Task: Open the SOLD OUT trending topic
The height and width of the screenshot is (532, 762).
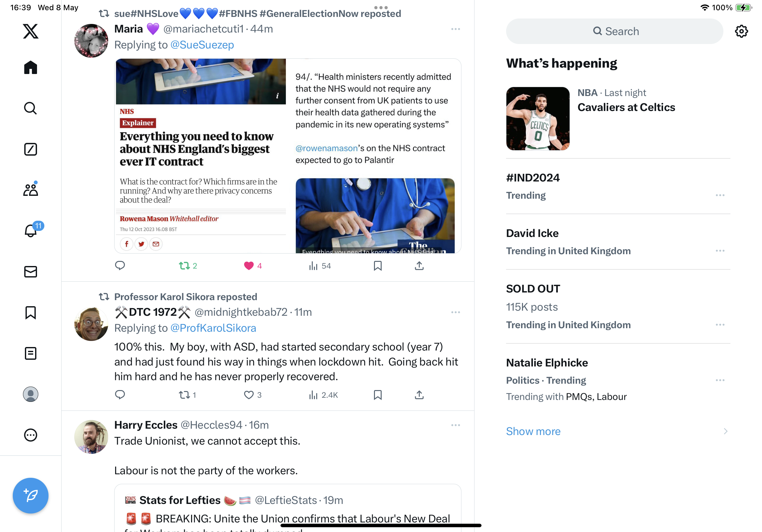Action: tap(533, 289)
